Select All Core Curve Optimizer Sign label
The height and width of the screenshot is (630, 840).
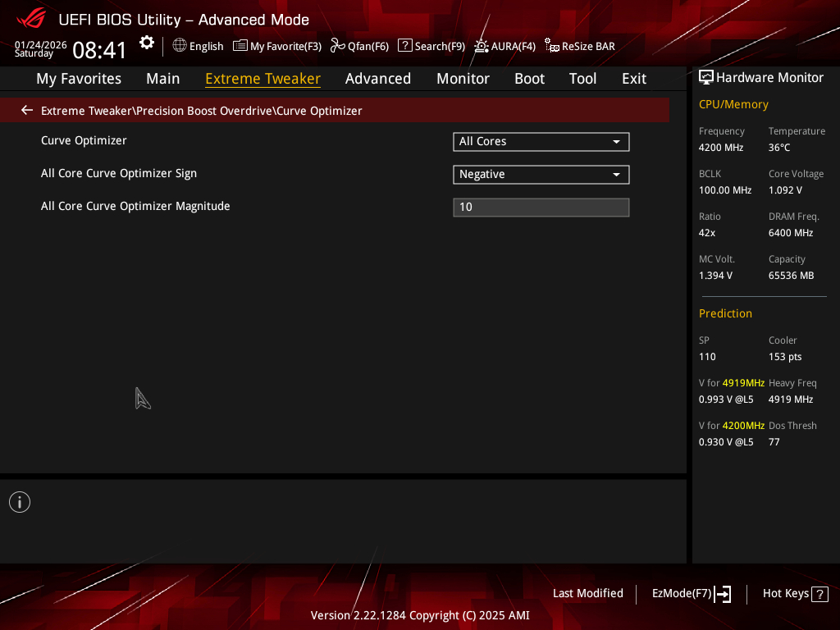(x=119, y=173)
